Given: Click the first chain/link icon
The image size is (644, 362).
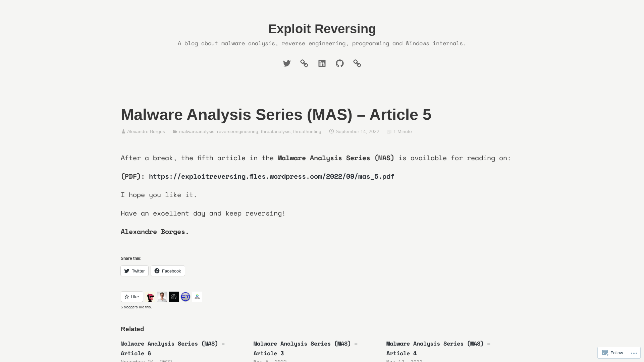Looking at the screenshot, I should coord(304,63).
